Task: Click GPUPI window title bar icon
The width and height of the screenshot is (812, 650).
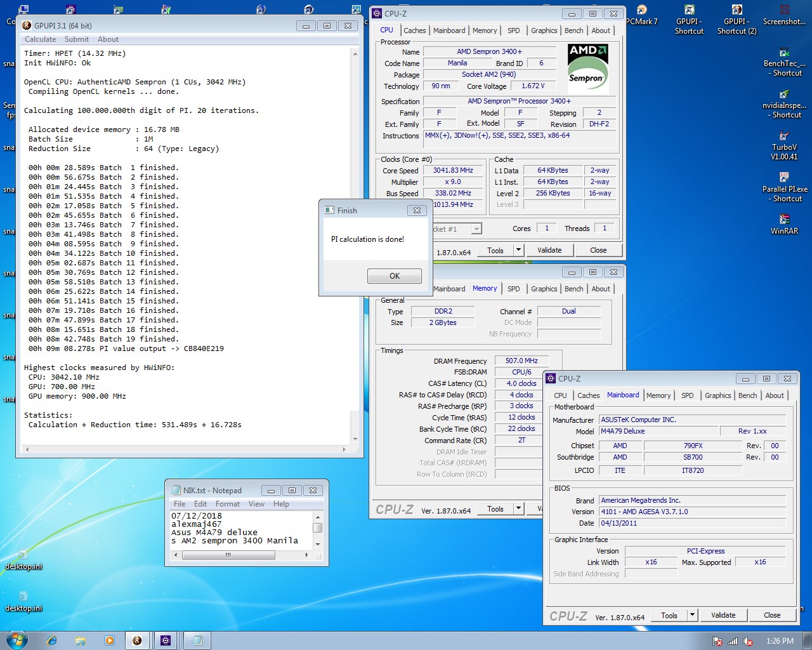Action: pos(27,25)
